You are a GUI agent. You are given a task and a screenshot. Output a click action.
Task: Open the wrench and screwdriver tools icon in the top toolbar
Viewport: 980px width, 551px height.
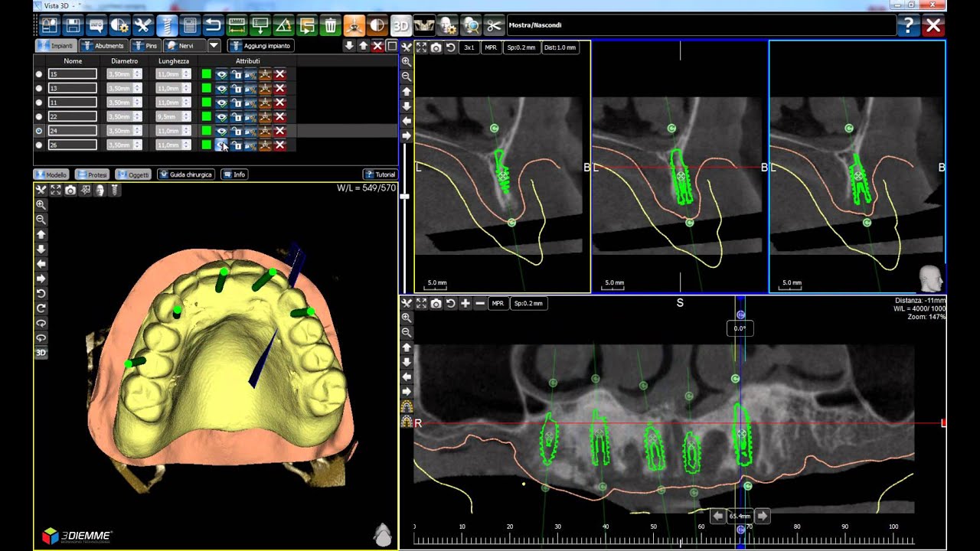[143, 25]
